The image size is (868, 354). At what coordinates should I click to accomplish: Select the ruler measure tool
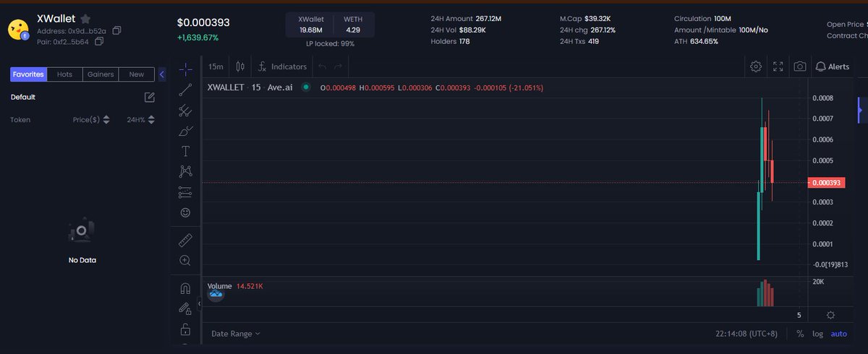coord(186,239)
